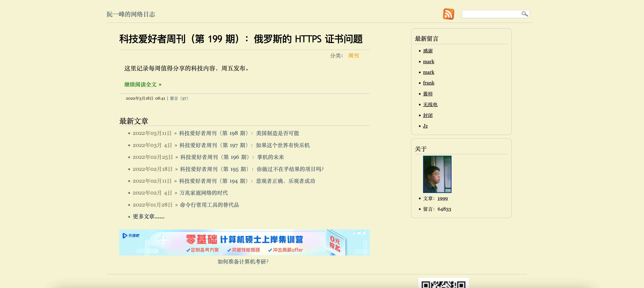
Task: Click the 开课吧 logo in banner
Action: (x=131, y=236)
